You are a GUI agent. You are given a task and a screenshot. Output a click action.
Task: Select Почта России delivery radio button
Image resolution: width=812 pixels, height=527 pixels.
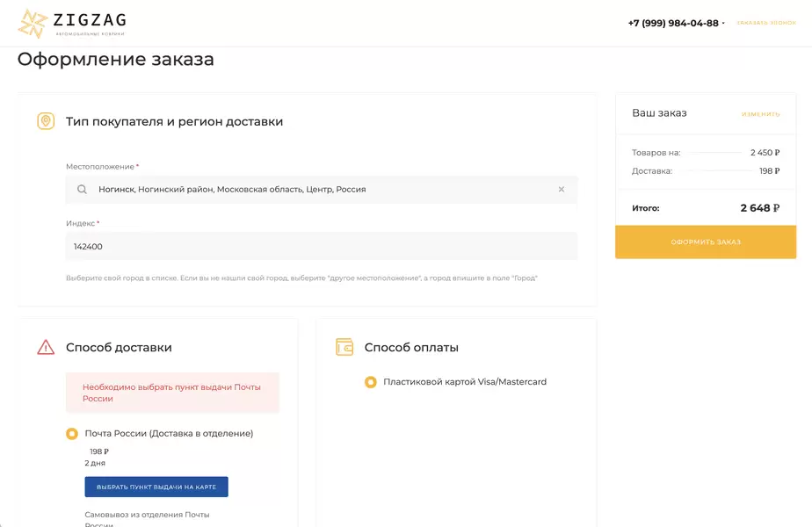click(72, 433)
